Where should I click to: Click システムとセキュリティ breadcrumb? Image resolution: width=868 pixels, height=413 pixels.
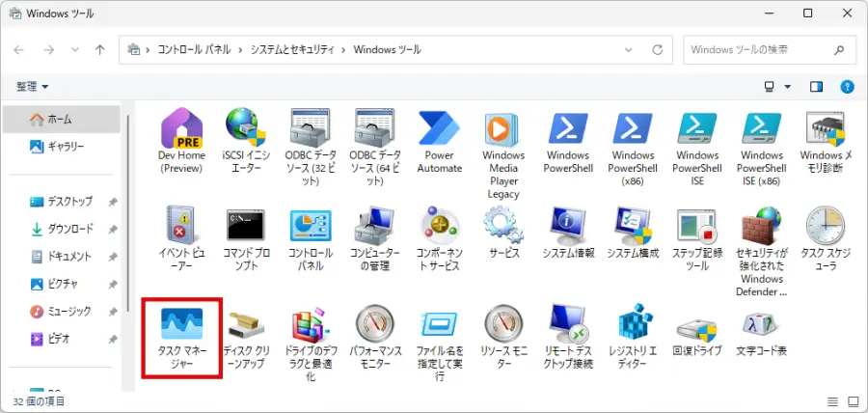coord(292,50)
